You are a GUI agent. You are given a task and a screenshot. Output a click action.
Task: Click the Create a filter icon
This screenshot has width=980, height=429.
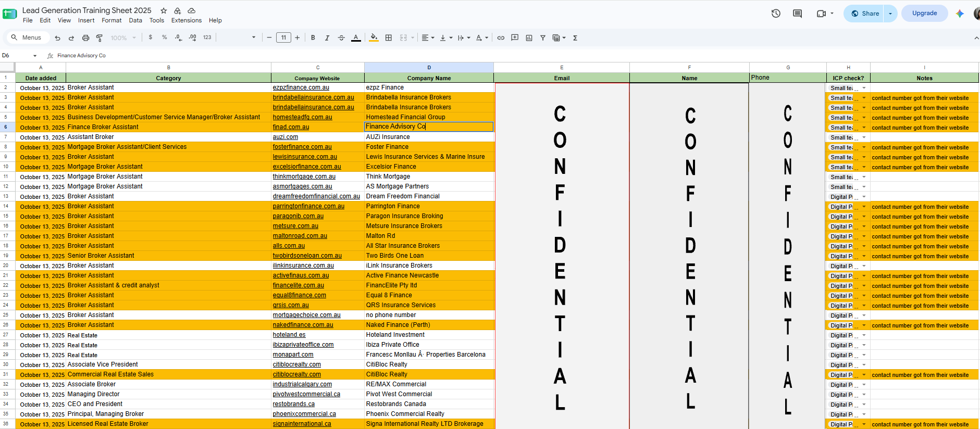click(x=543, y=37)
